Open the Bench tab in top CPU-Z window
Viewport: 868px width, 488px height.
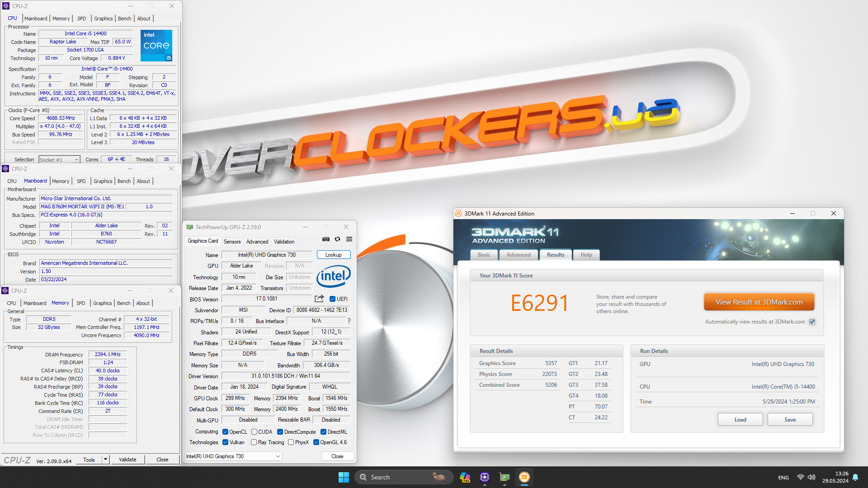coord(125,19)
